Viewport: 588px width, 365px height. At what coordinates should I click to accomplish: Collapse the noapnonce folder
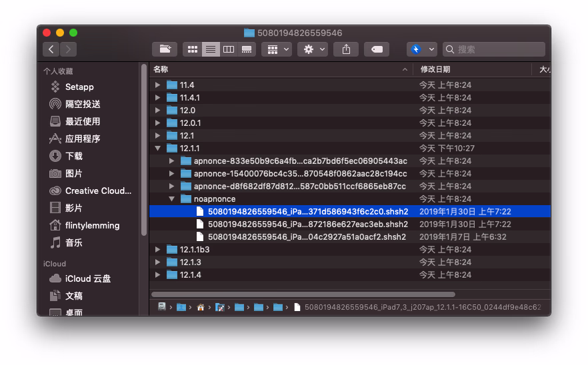tap(172, 199)
